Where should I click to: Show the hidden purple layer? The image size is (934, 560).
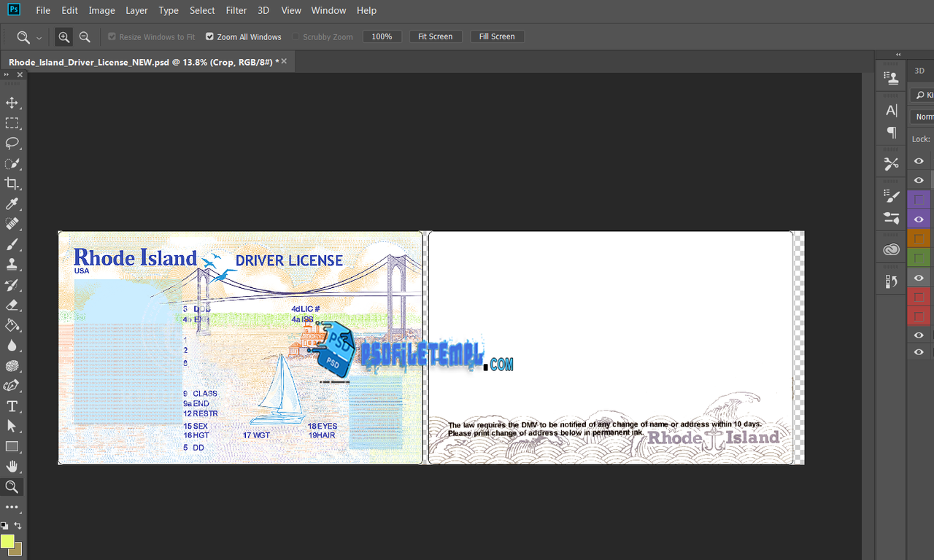(919, 200)
